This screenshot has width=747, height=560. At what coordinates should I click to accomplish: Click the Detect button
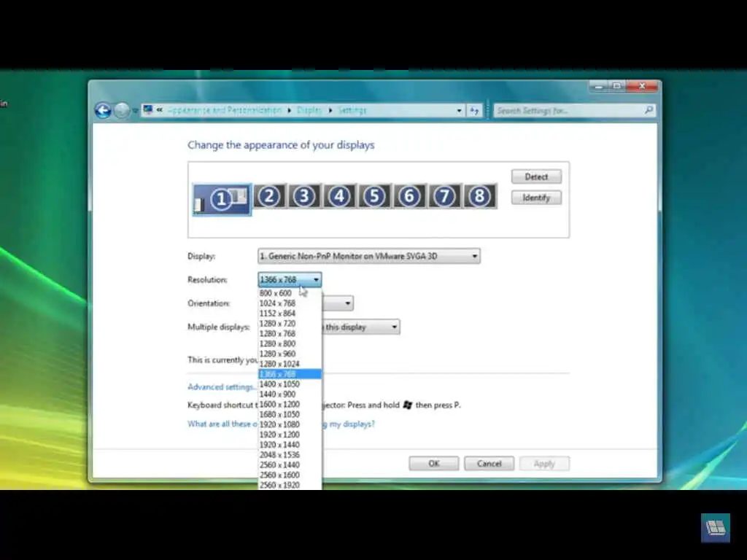(x=536, y=176)
